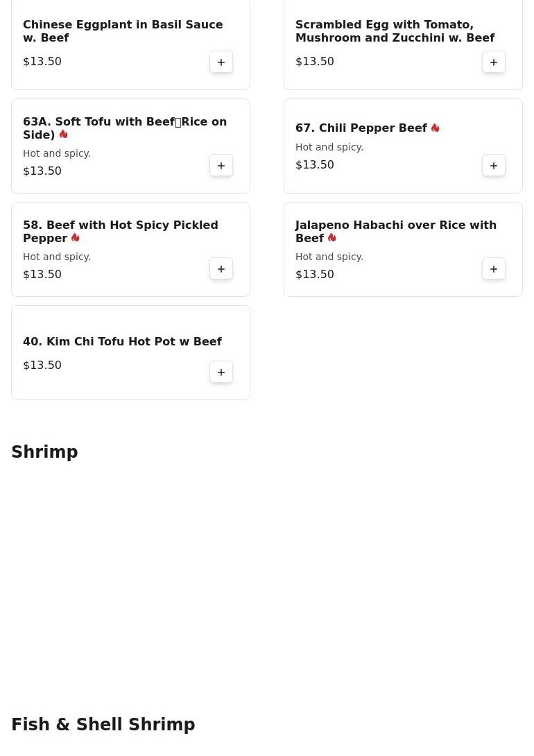Image resolution: width=534 pixels, height=756 pixels.
Task: Select the Fish & Shell Shrimp heading
Action: pos(103,725)
